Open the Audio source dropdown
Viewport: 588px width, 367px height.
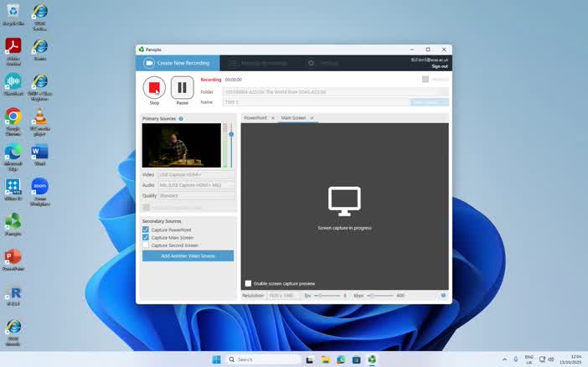[x=197, y=185]
